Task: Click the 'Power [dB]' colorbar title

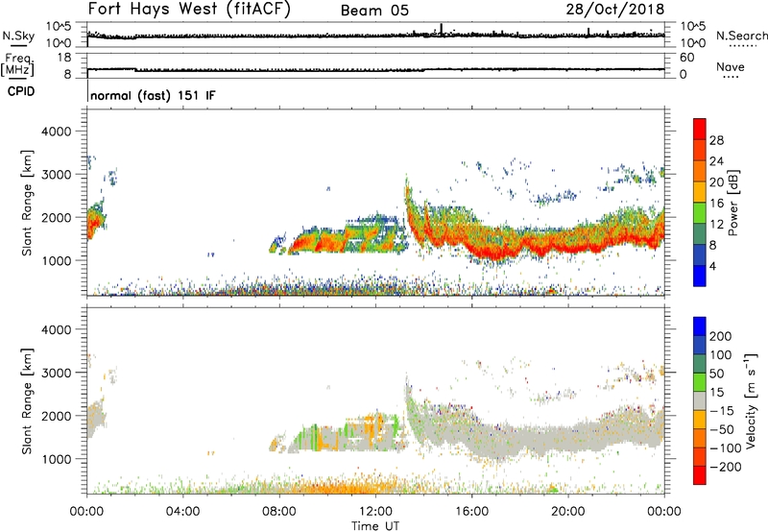Action: click(732, 203)
